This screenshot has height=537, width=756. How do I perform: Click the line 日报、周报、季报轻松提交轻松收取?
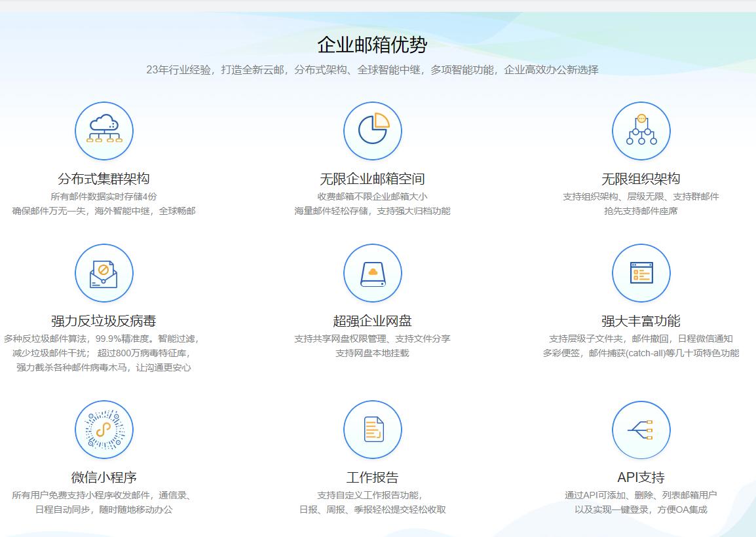tap(372, 510)
